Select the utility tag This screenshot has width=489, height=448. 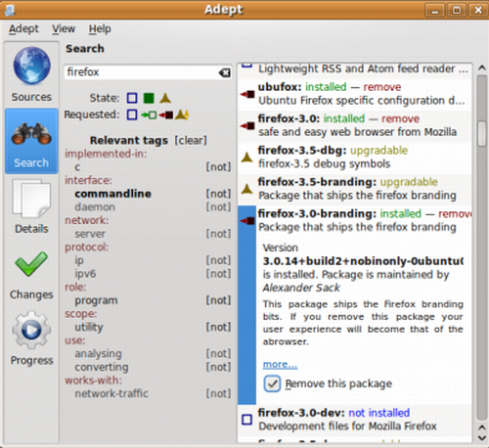[x=89, y=327]
